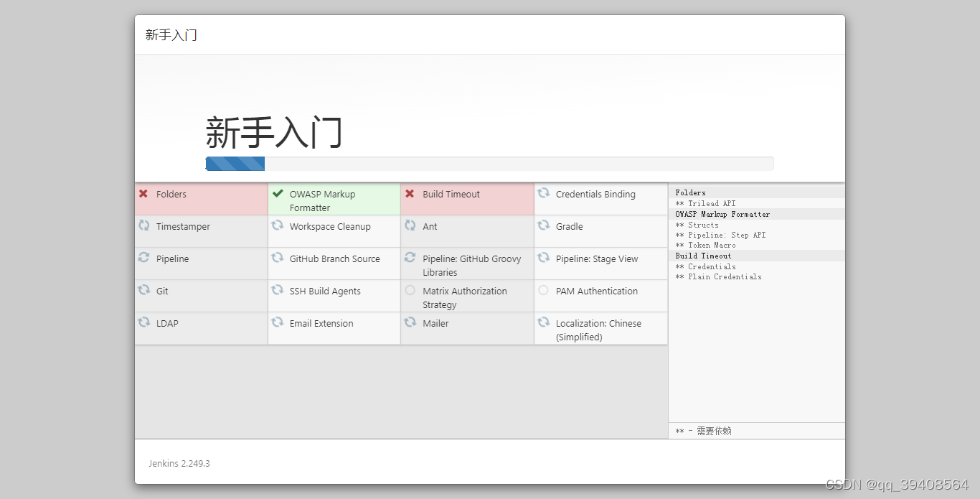Click the Trilead API log entry
The height and width of the screenshot is (499, 980).
[705, 203]
